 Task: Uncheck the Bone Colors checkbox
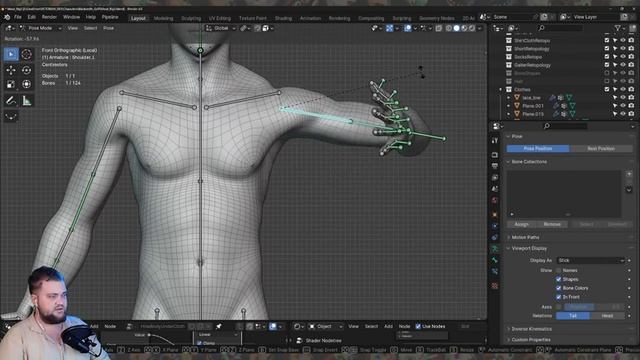558,288
